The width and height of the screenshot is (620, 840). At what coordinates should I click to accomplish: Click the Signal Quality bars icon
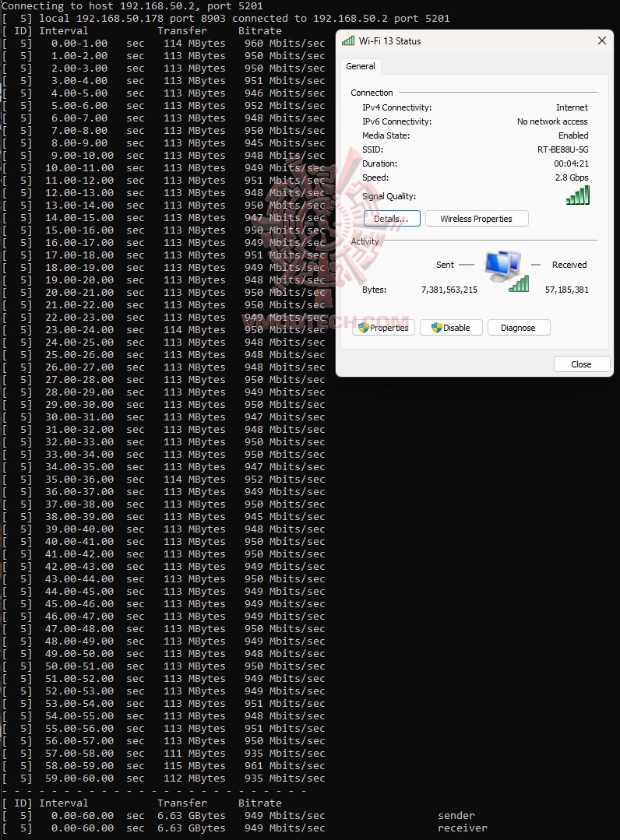point(578,195)
